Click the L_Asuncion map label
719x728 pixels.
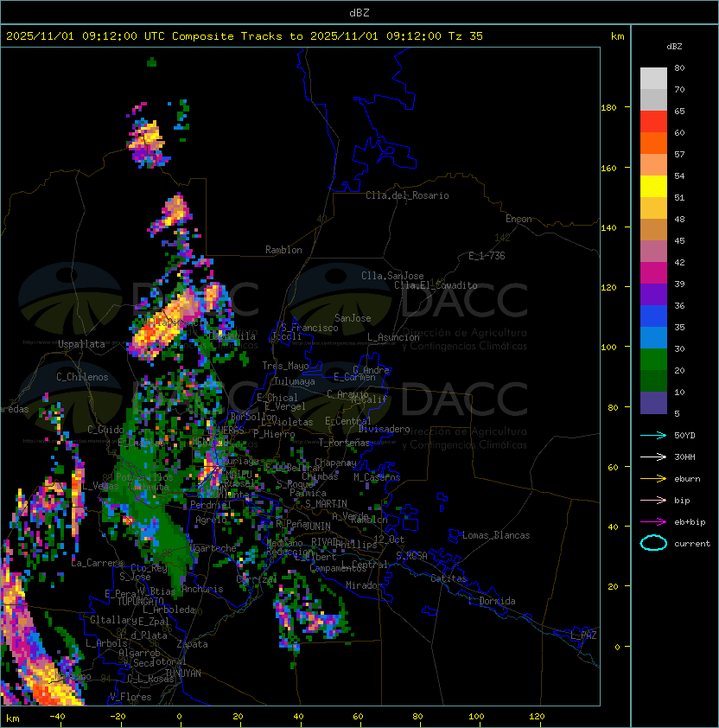[393, 337]
